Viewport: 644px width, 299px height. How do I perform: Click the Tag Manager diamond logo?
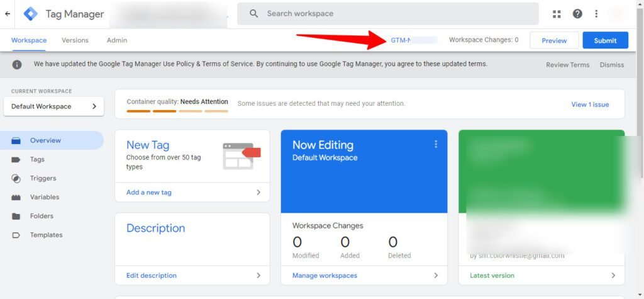click(30, 14)
